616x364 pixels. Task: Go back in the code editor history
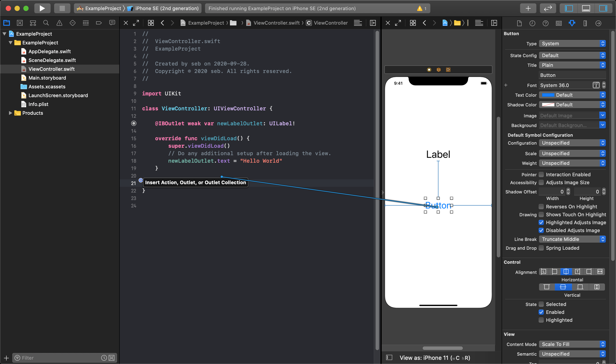pyautogui.click(x=162, y=23)
